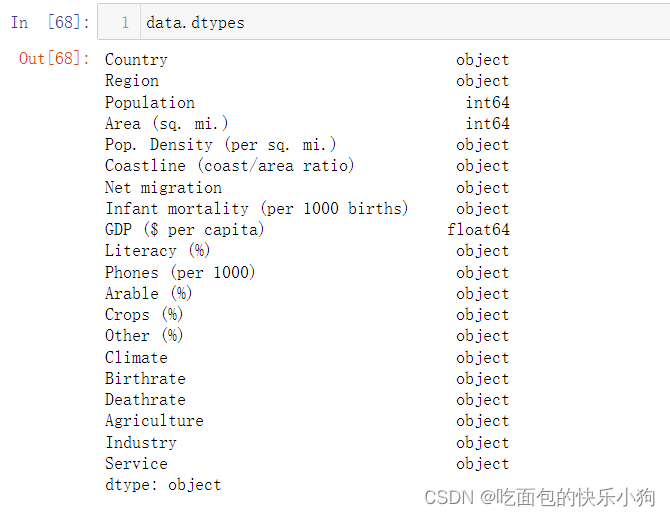Click the Population row label
This screenshot has width=670, height=516.
[x=150, y=103]
